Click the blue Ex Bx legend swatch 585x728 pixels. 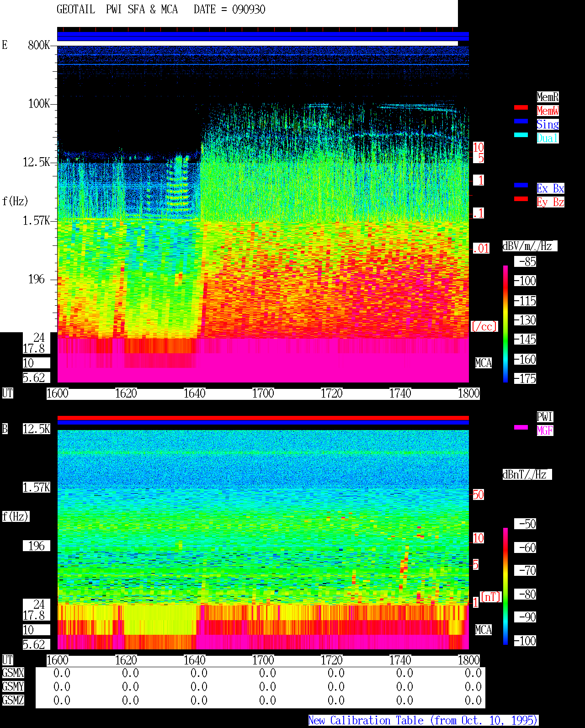click(x=521, y=185)
